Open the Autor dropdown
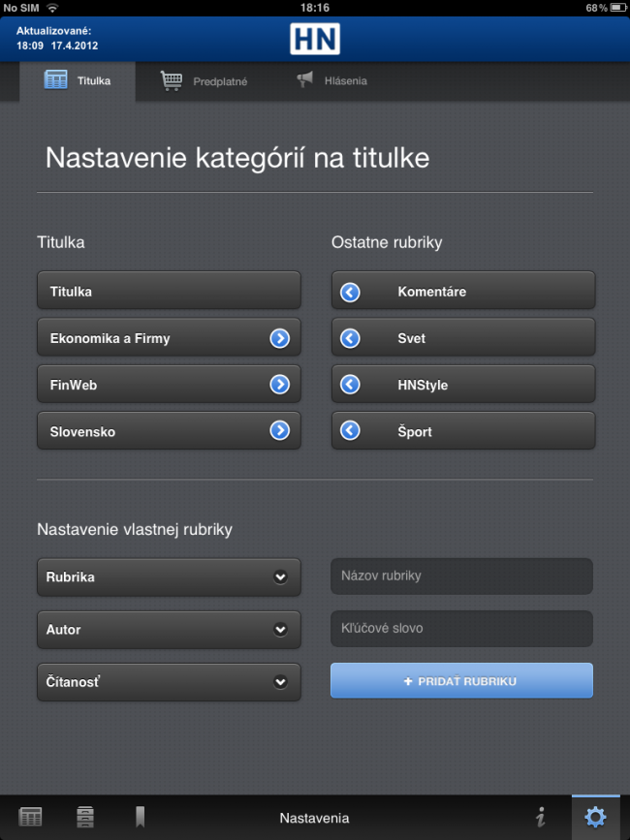The image size is (630, 840). 169,630
